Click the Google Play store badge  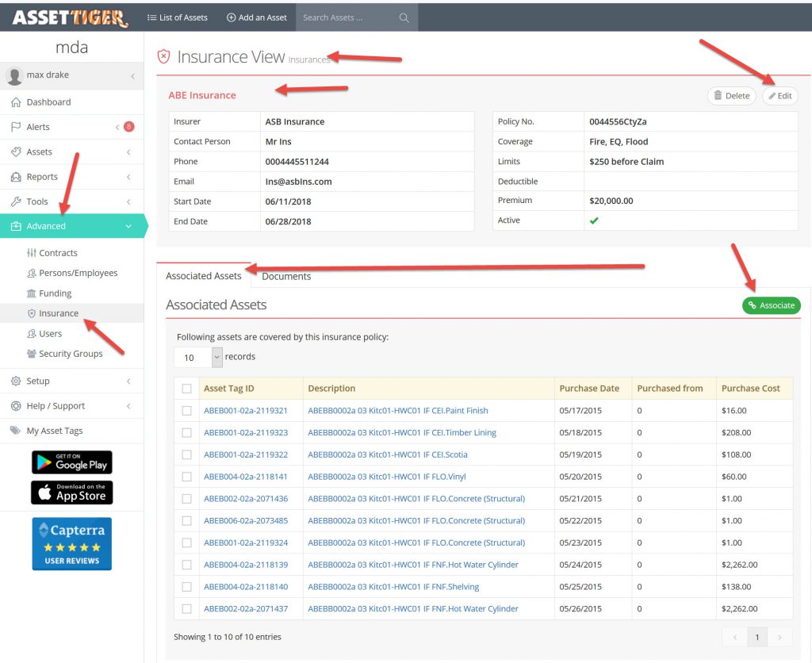click(71, 462)
